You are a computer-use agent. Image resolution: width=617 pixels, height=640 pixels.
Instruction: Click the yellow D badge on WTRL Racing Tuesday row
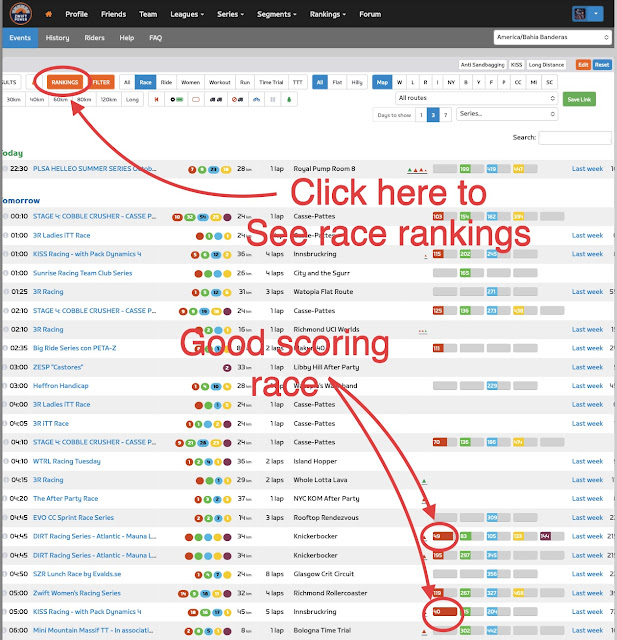coord(218,462)
